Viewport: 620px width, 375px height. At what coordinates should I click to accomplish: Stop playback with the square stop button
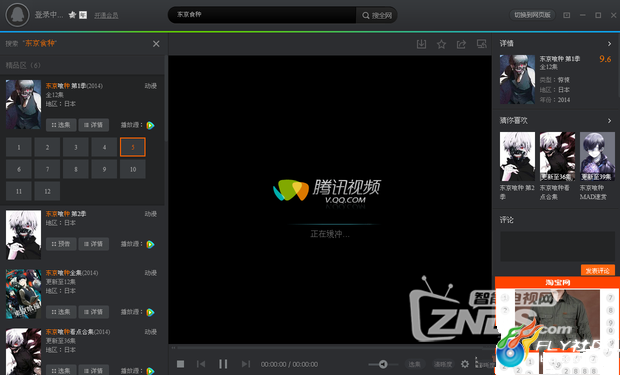tap(180, 364)
